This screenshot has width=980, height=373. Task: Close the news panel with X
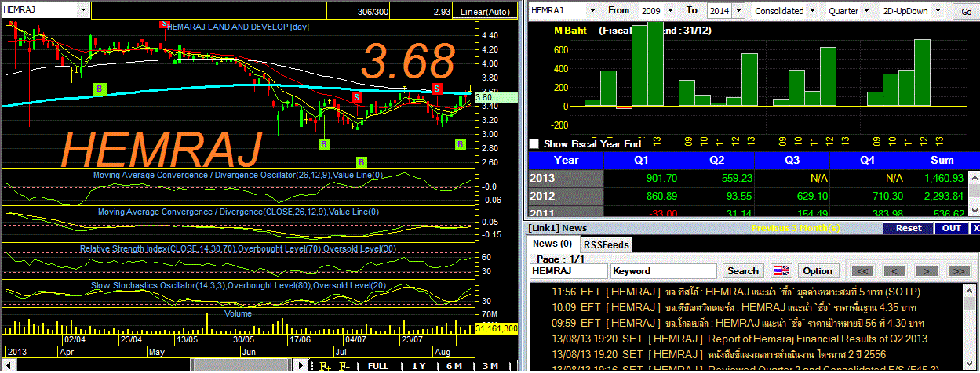[975, 228]
